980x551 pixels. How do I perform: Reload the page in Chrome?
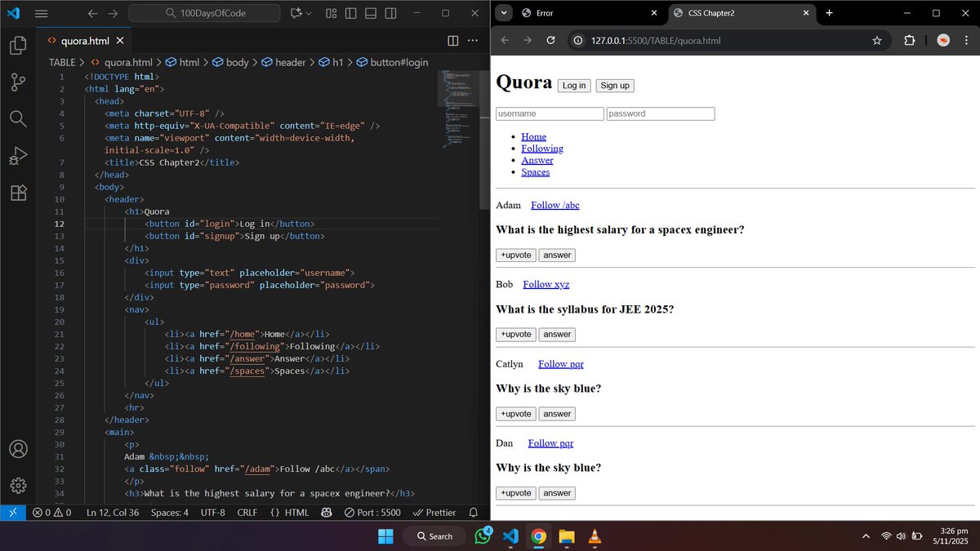[550, 40]
